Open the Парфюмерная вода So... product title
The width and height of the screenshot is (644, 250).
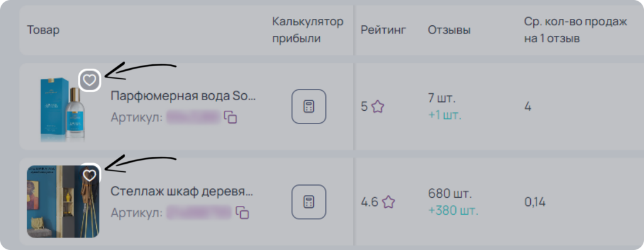183,96
